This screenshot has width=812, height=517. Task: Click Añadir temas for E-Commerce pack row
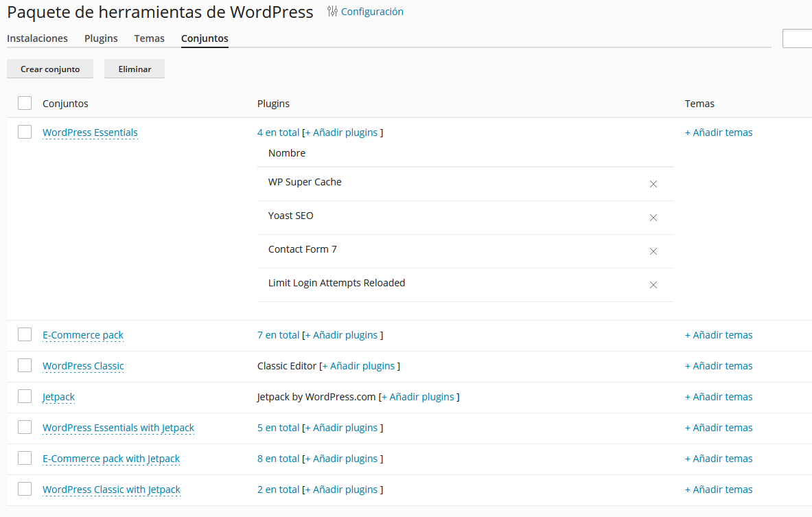point(719,335)
